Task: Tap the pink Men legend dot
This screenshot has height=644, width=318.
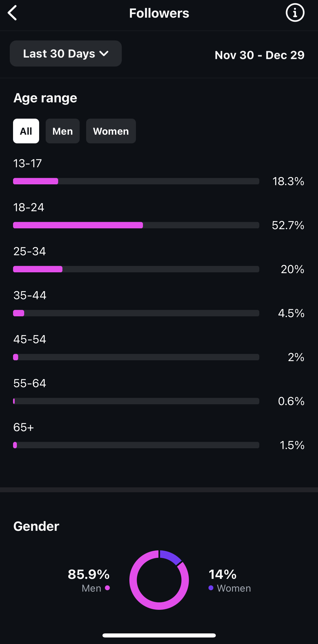Action: click(107, 588)
